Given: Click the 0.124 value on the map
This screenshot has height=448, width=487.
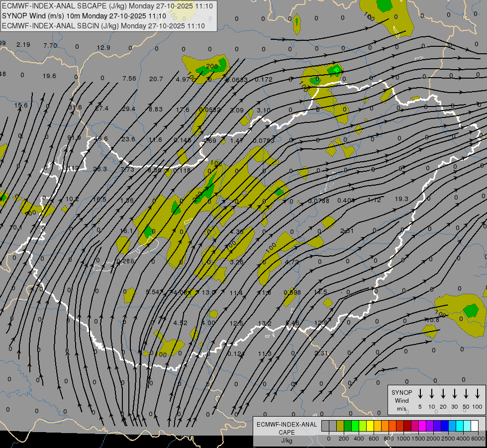Looking at the screenshot, I should (x=236, y=354).
